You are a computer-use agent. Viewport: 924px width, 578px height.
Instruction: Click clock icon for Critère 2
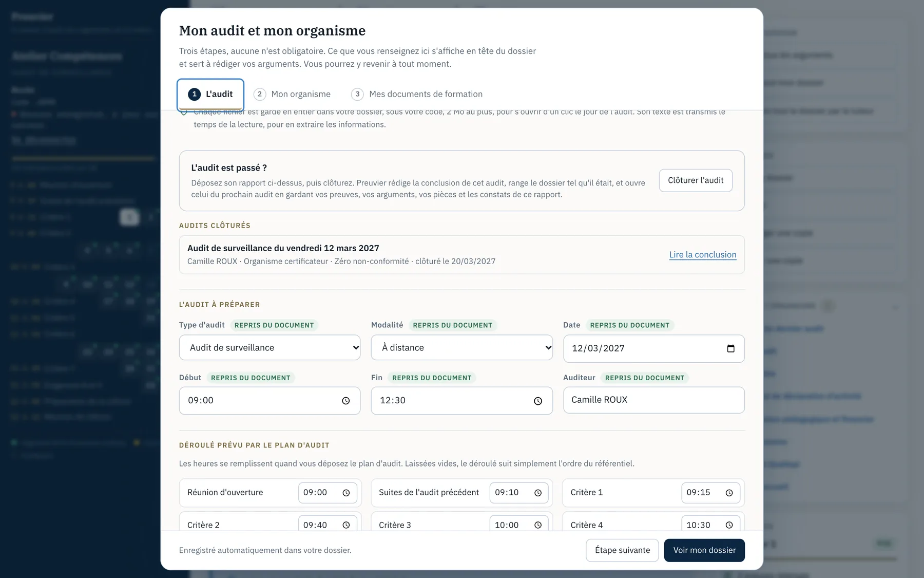(346, 525)
